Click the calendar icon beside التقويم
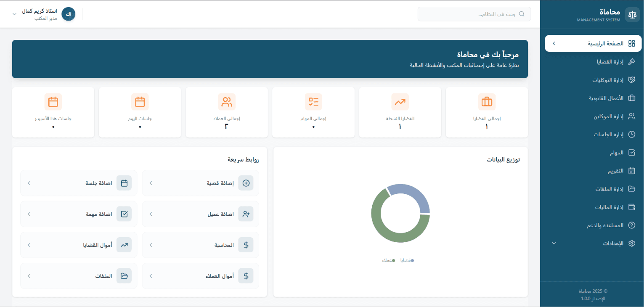644x307 pixels. (631, 171)
